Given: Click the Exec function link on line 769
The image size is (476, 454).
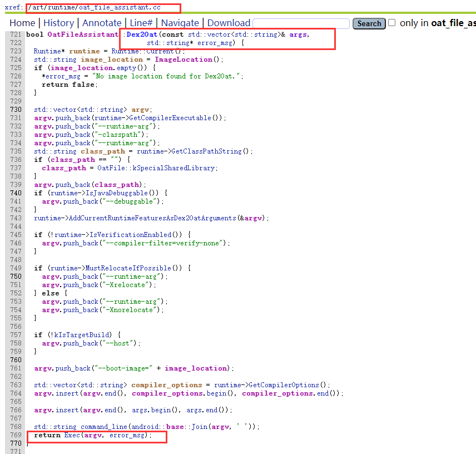Looking at the screenshot, I should 72,435.
